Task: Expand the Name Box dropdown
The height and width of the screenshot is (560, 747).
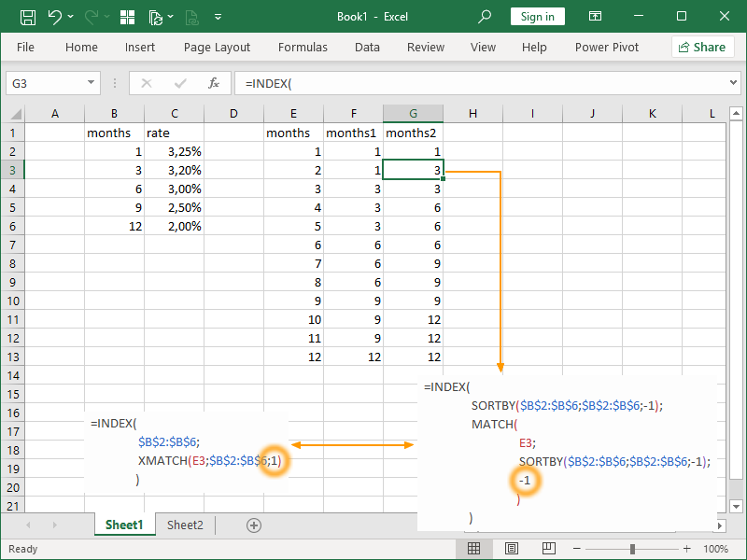Action: 91,83
